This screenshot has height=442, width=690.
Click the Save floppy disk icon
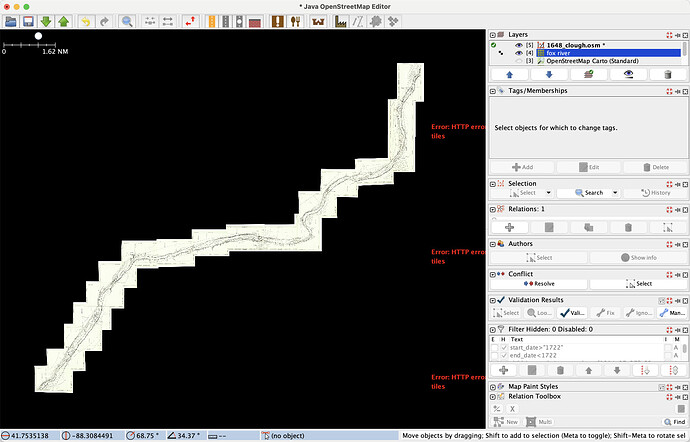coord(28,21)
